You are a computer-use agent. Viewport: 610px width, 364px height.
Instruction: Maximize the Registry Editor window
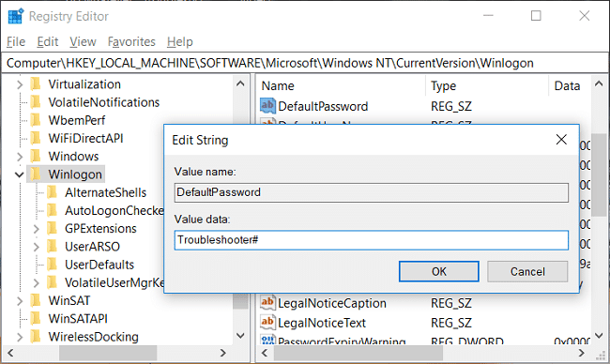[x=536, y=16]
